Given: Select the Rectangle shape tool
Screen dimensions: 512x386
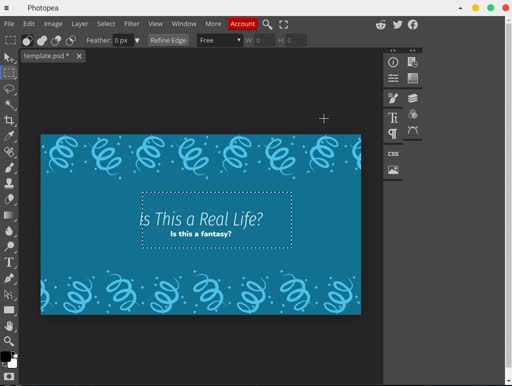Looking at the screenshot, I should [9, 310].
